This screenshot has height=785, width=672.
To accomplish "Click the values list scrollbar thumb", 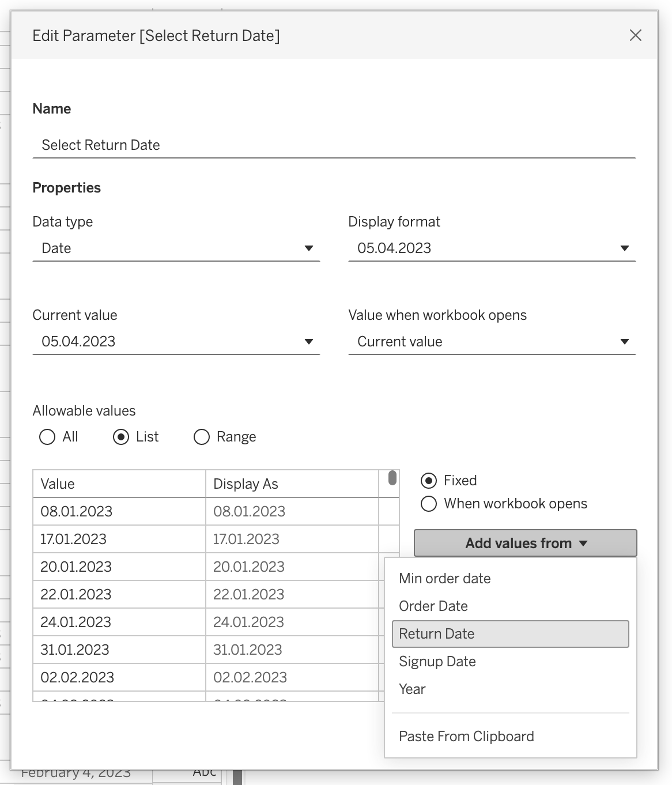I will [392, 478].
